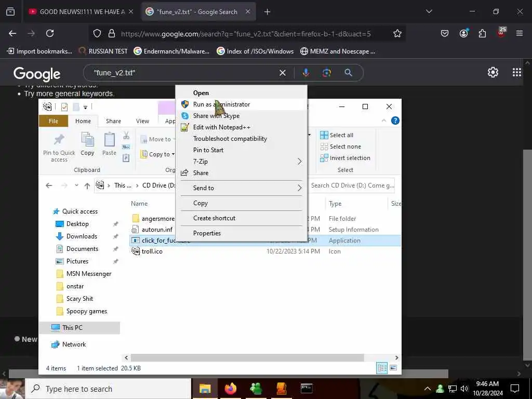Screen dimensions: 532x399
Task: Open Explorer Help question mark icon
Action: (x=395, y=121)
